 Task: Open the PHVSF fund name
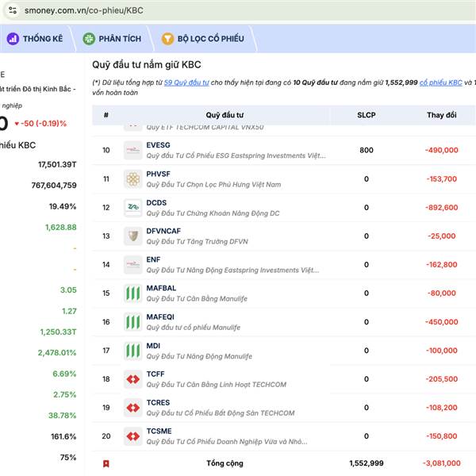click(158, 174)
